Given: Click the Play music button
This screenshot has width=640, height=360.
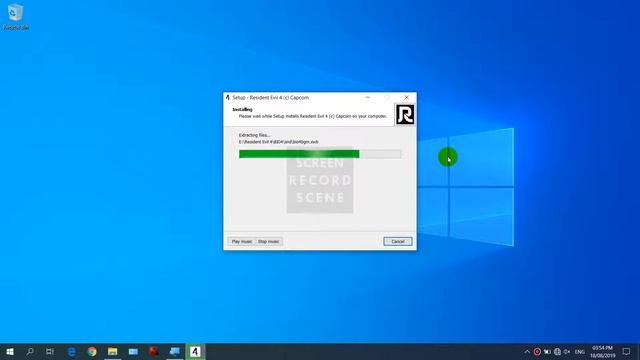Looking at the screenshot, I should click(242, 242).
